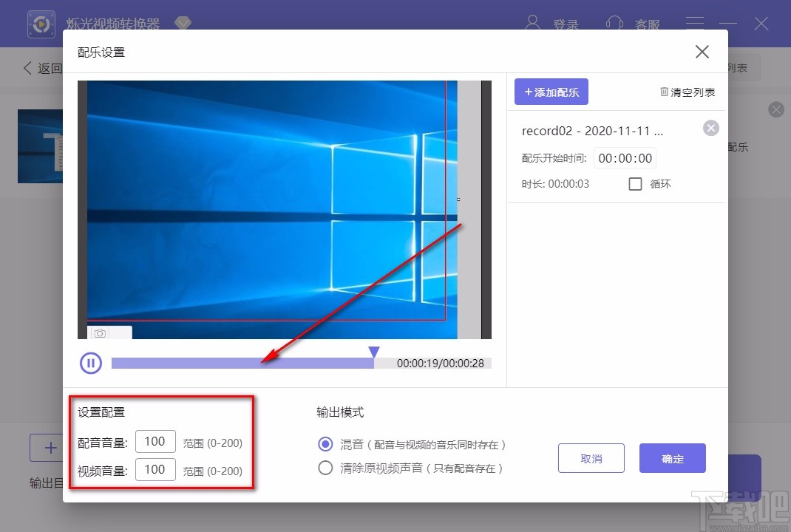Select the 清除原视频声音 radio button
Image resolution: width=791 pixels, height=532 pixels.
coord(325,468)
